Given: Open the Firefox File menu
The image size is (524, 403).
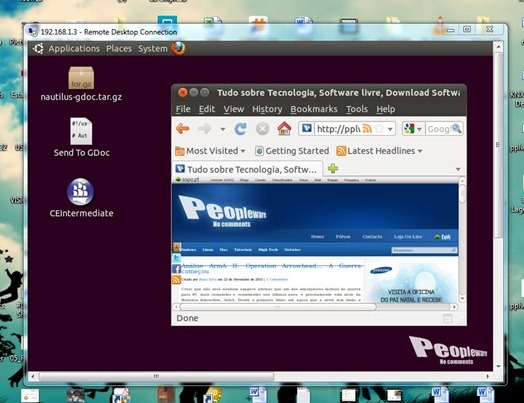Looking at the screenshot, I should (x=183, y=109).
